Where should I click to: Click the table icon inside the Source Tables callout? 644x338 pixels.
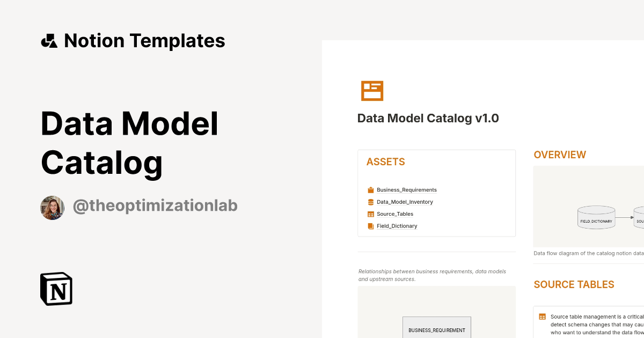[x=541, y=317]
